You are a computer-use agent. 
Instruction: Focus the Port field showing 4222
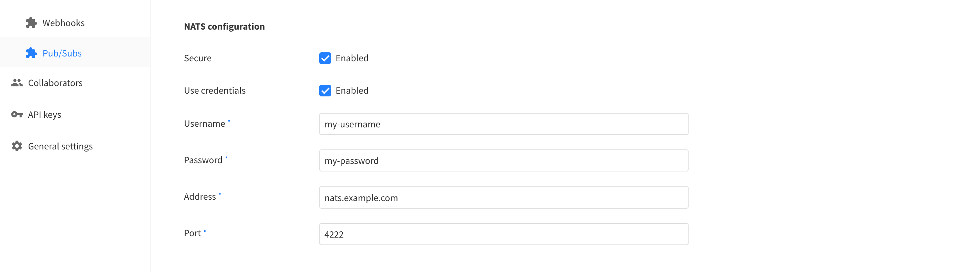pyautogui.click(x=503, y=234)
